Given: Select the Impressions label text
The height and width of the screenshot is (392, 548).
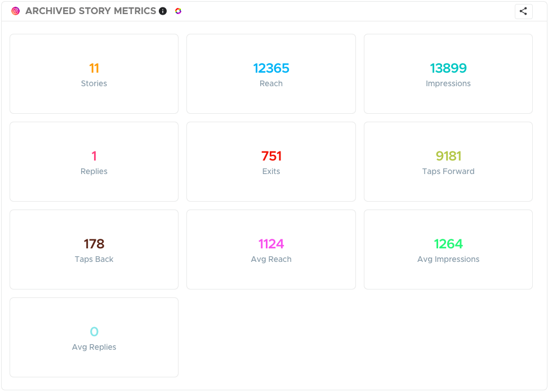Looking at the screenshot, I should tap(448, 83).
